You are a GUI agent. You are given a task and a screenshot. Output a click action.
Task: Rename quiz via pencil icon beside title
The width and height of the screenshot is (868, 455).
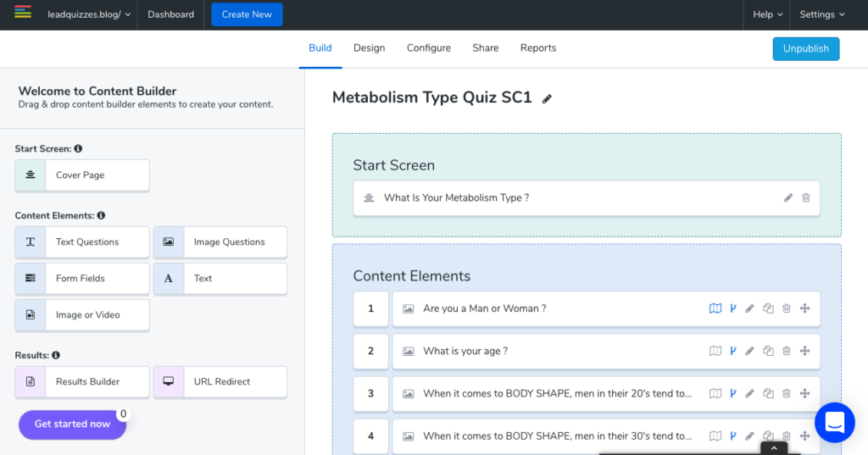click(547, 99)
